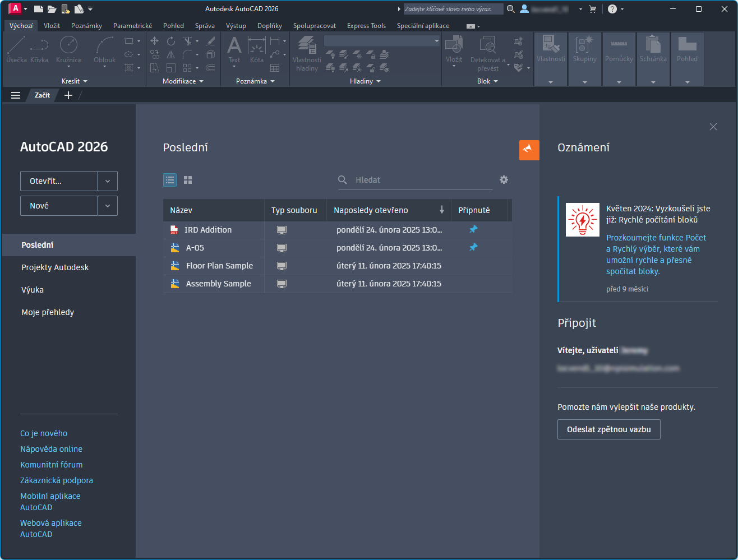Image resolution: width=738 pixels, height=560 pixels.
Task: Expand the Hladiny panel
Action: (365, 81)
